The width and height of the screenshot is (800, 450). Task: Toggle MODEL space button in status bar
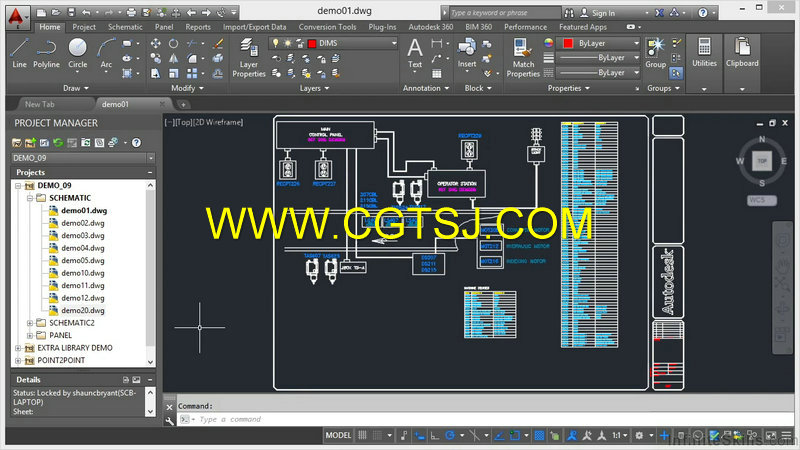click(x=338, y=435)
